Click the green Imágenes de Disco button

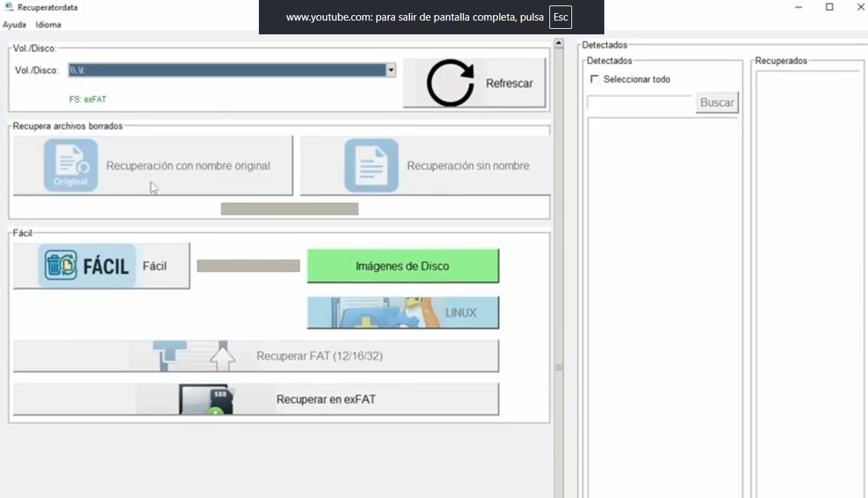402,266
